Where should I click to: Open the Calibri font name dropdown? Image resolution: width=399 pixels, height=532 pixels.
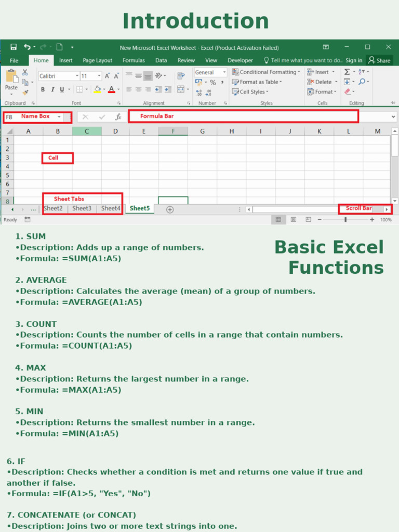coord(77,76)
